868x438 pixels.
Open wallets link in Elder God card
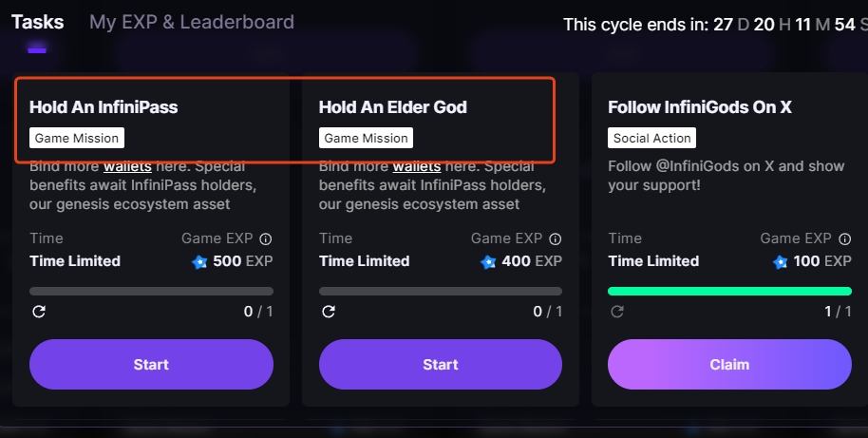[417, 167]
